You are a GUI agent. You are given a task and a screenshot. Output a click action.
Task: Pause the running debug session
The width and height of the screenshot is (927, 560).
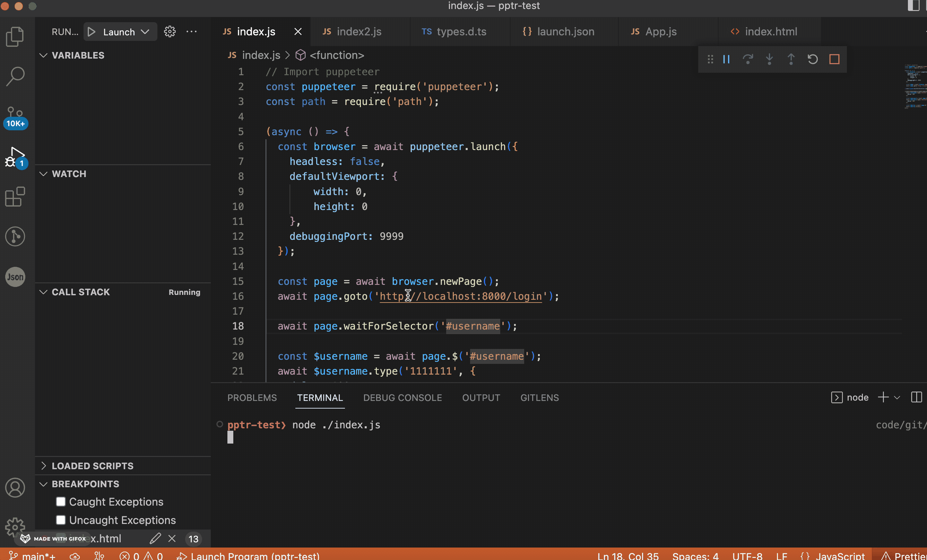point(726,59)
